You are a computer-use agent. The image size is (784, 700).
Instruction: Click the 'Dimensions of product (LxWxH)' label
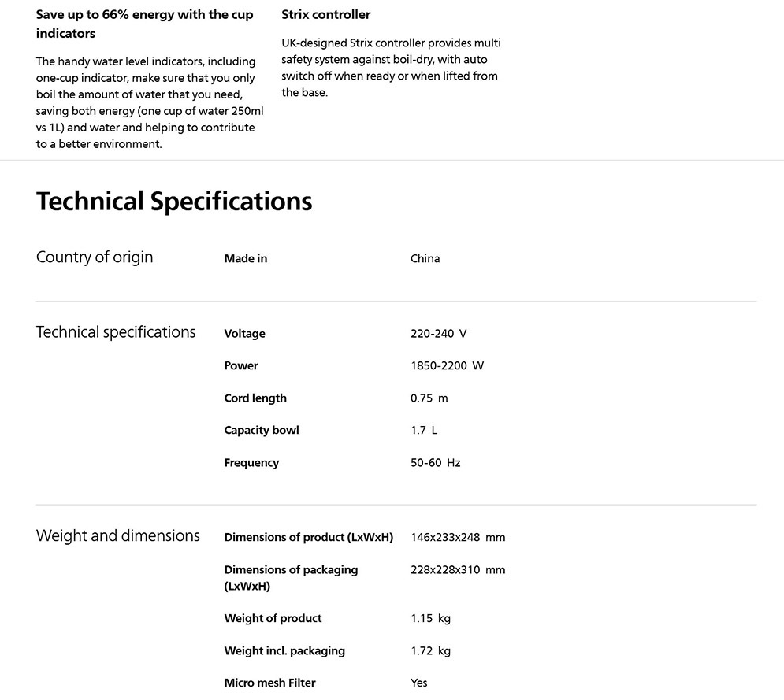click(x=308, y=538)
